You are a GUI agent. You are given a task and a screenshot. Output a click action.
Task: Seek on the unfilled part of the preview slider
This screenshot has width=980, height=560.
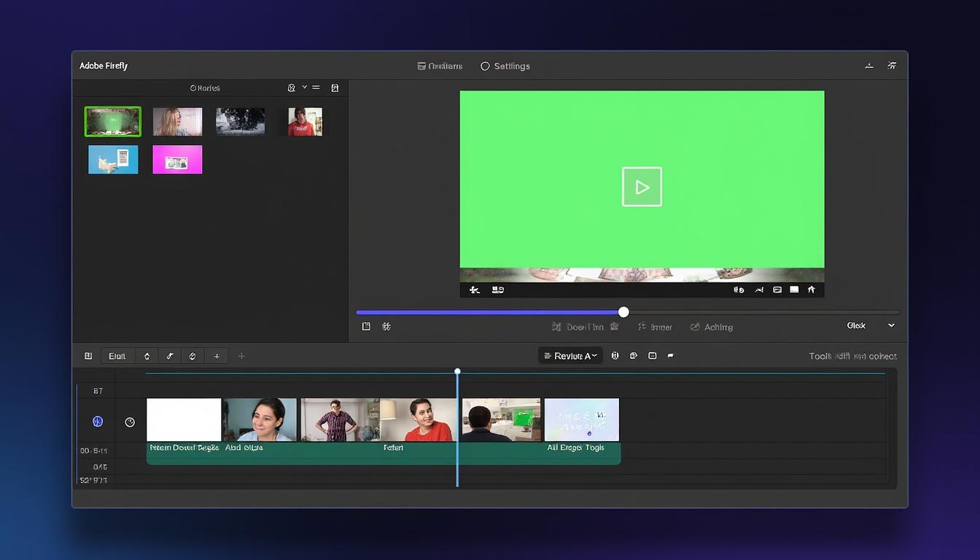pos(763,312)
